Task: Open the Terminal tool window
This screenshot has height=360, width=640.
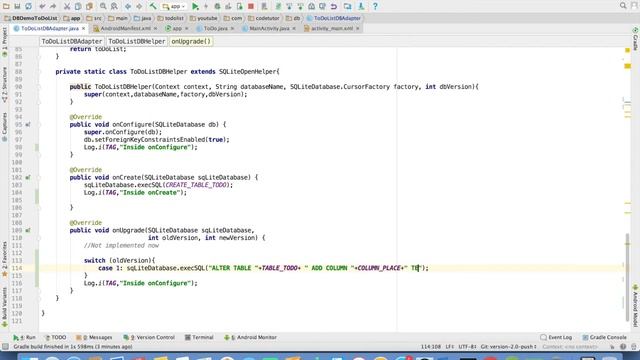Action: point(199,338)
